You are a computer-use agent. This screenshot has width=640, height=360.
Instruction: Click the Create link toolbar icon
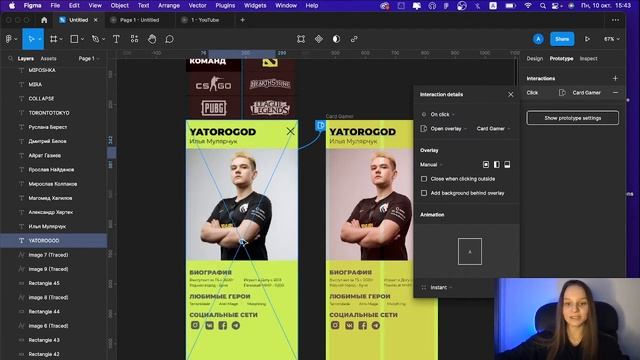tap(354, 39)
